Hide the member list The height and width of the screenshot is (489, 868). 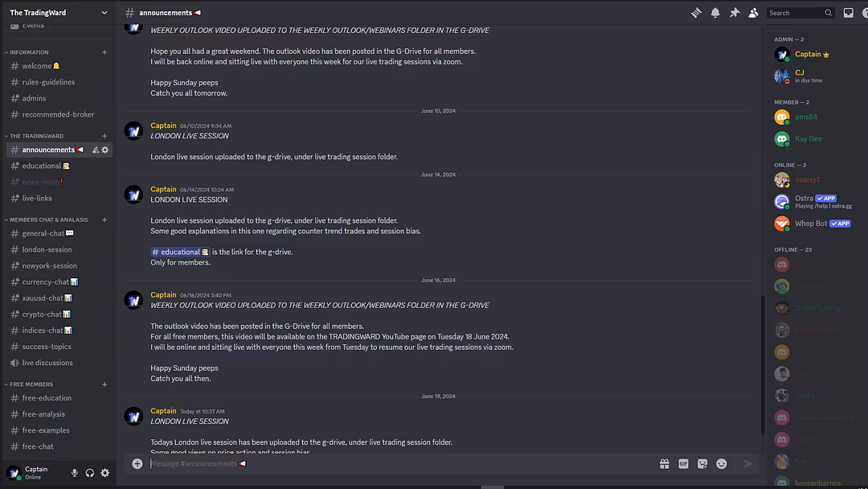(x=753, y=13)
